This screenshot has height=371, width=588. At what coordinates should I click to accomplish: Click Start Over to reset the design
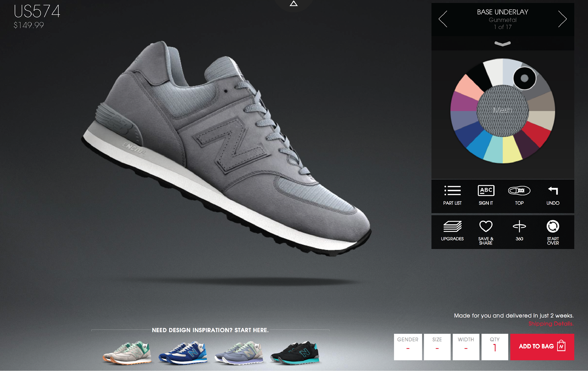[x=553, y=233]
